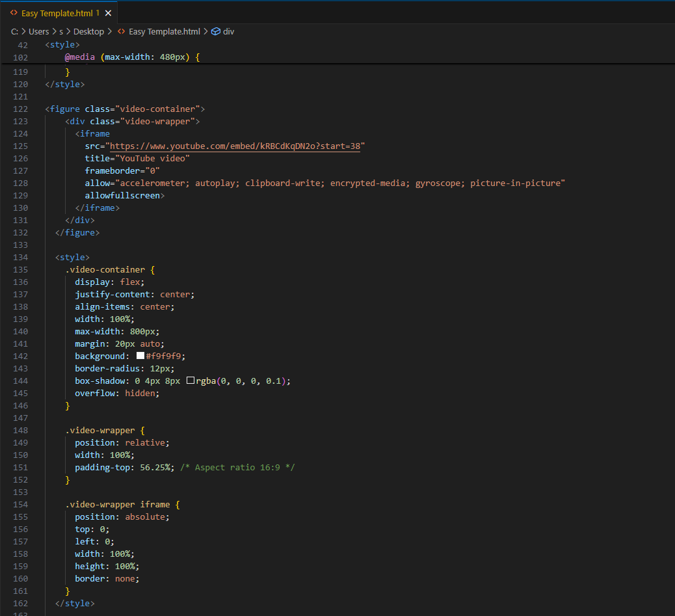
Task: Expand the Users folder breadcrumb
Action: (38, 31)
